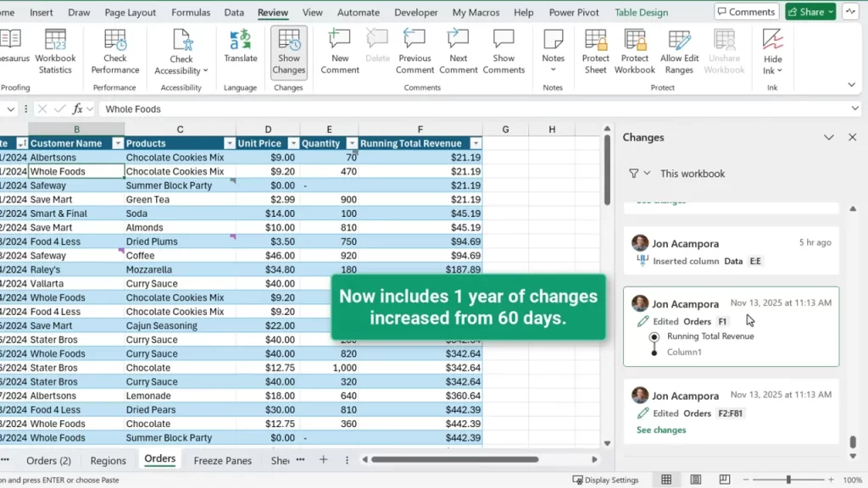
Task: Protect the current Sheet
Action: point(595,51)
